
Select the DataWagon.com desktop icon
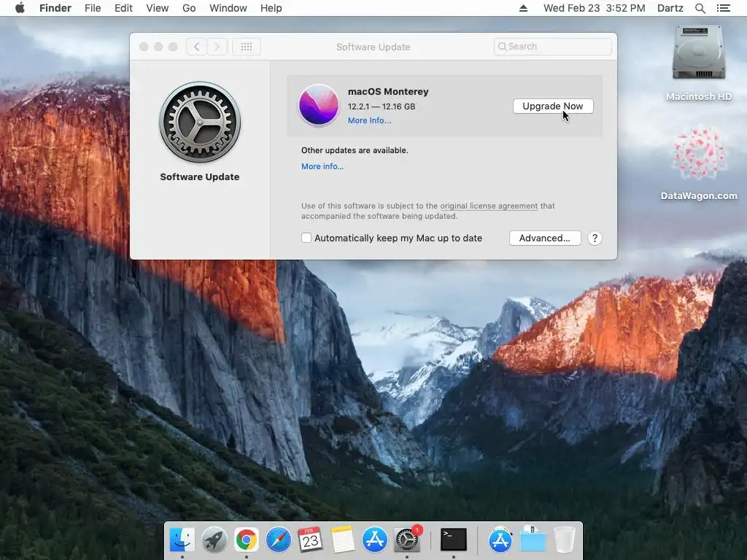(x=699, y=153)
